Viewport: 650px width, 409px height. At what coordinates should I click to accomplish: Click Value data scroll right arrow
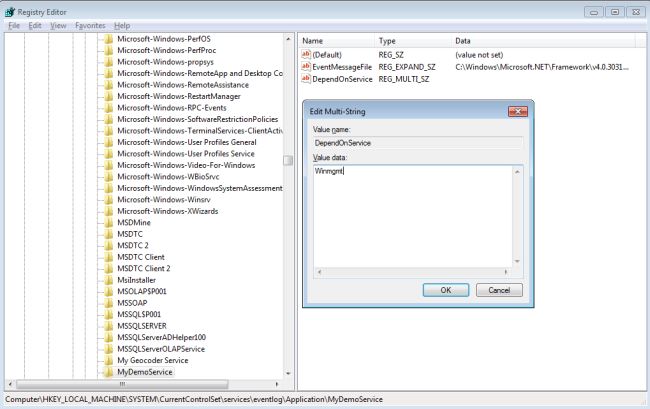click(x=506, y=272)
